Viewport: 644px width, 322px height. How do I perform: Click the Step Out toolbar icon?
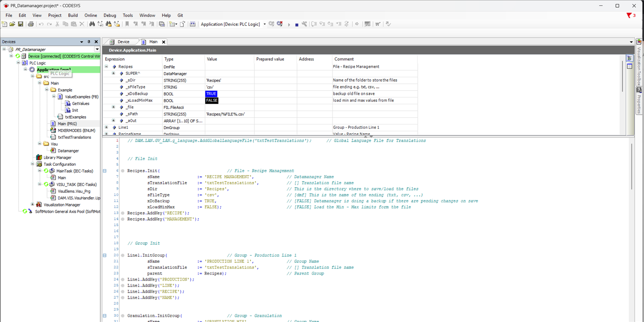(330, 24)
